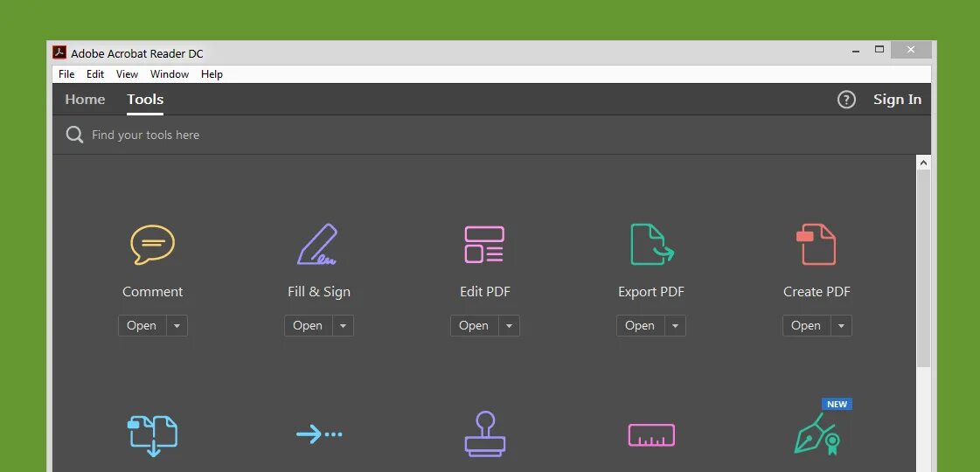Click the Export PDF label text
This screenshot has width=980, height=472.
tap(651, 291)
